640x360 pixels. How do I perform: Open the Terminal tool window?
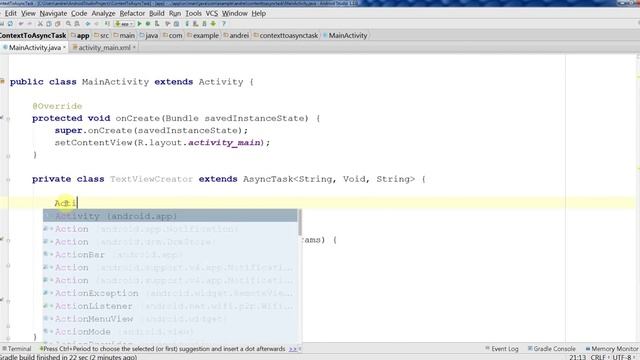pos(17,349)
